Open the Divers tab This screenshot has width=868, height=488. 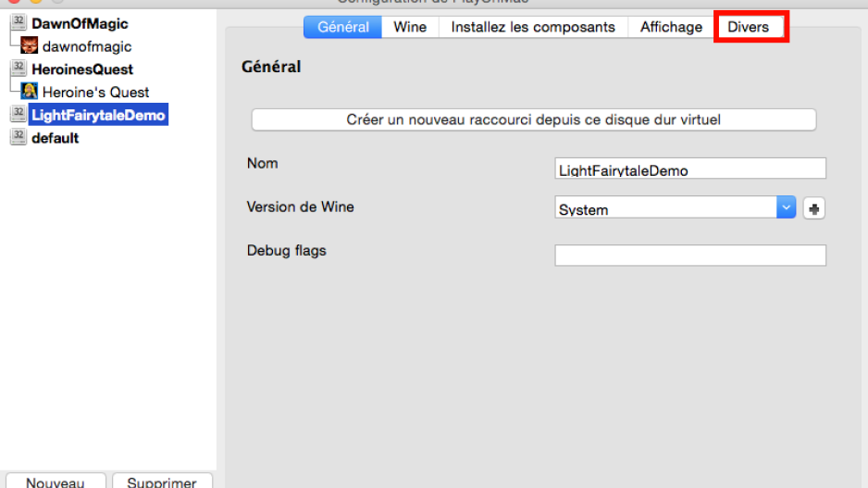[x=748, y=27]
